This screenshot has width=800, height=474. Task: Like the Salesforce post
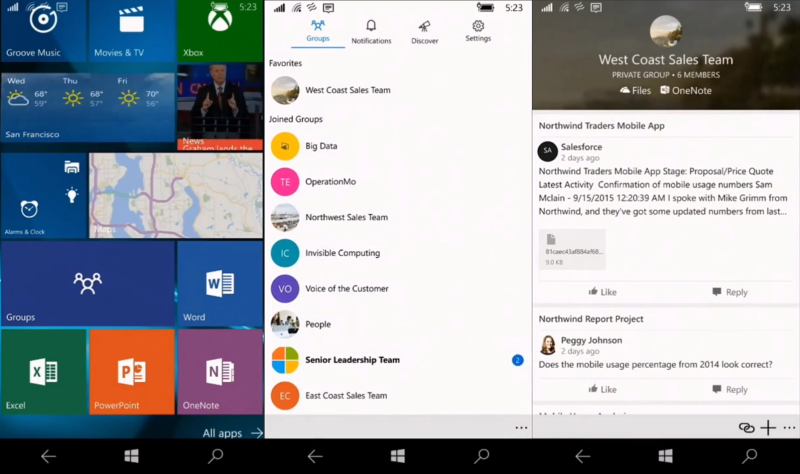[x=603, y=292]
